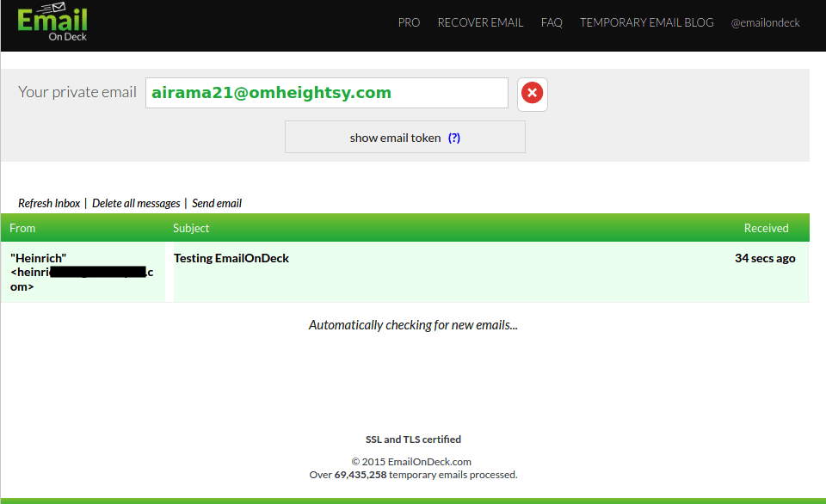Visit TEMPORARY EMAIL BLOG
The height and width of the screenshot is (504, 826).
[646, 22]
